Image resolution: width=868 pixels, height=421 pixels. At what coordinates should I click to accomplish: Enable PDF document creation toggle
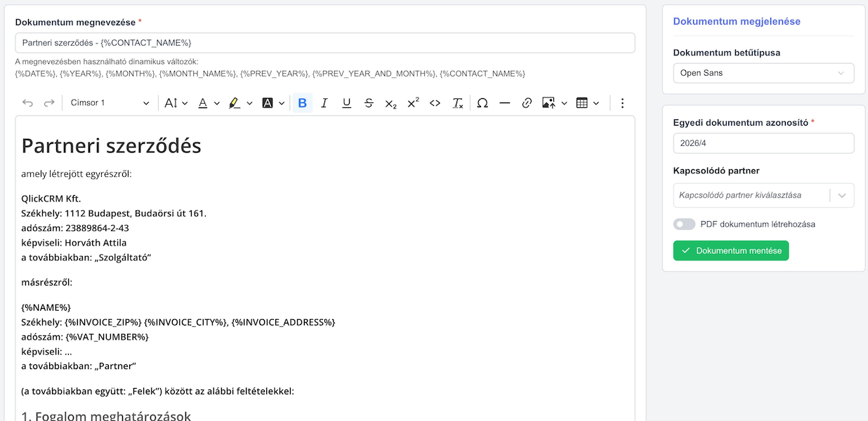point(684,225)
